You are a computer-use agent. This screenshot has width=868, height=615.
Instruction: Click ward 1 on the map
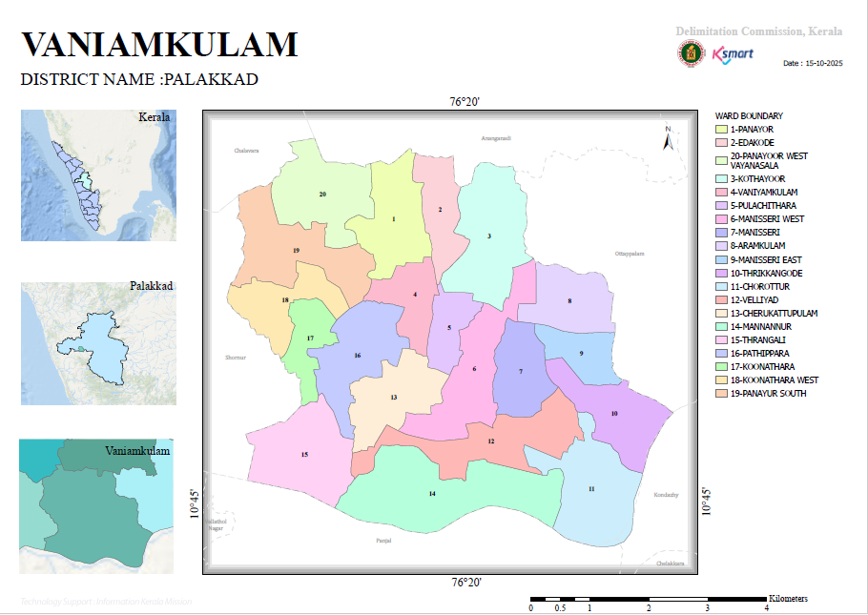tap(394, 219)
